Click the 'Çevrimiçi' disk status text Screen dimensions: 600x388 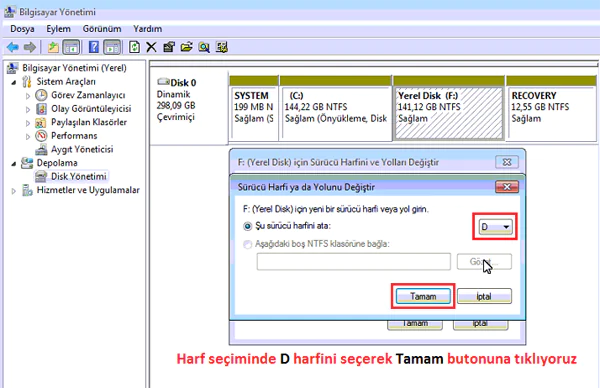(x=175, y=117)
